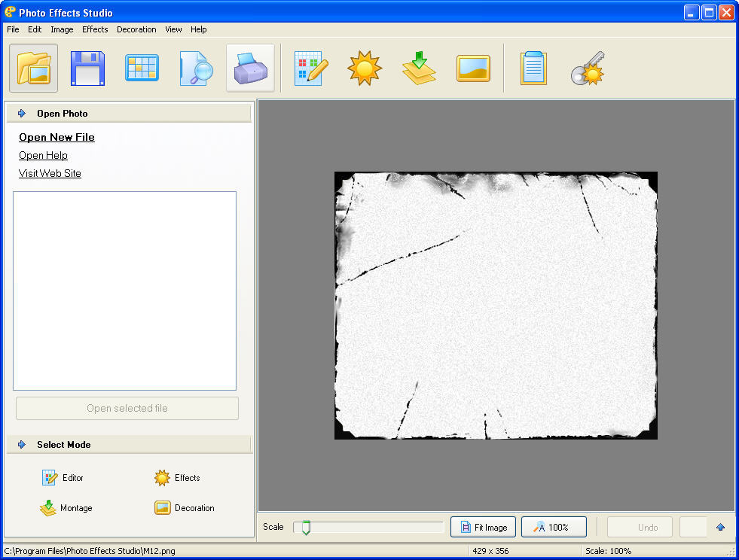The height and width of the screenshot is (560, 739).
Task: Click the Scale slider handle
Action: click(x=304, y=528)
